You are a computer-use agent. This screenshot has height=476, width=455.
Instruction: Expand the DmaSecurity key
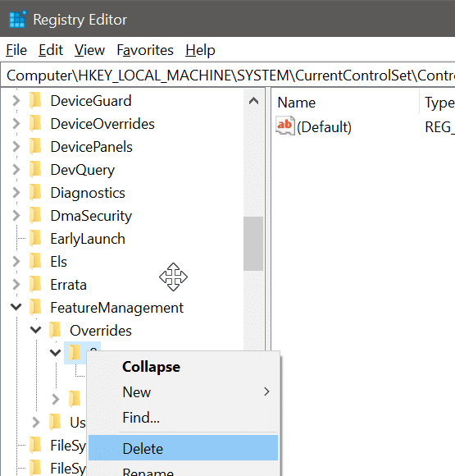[16, 216]
